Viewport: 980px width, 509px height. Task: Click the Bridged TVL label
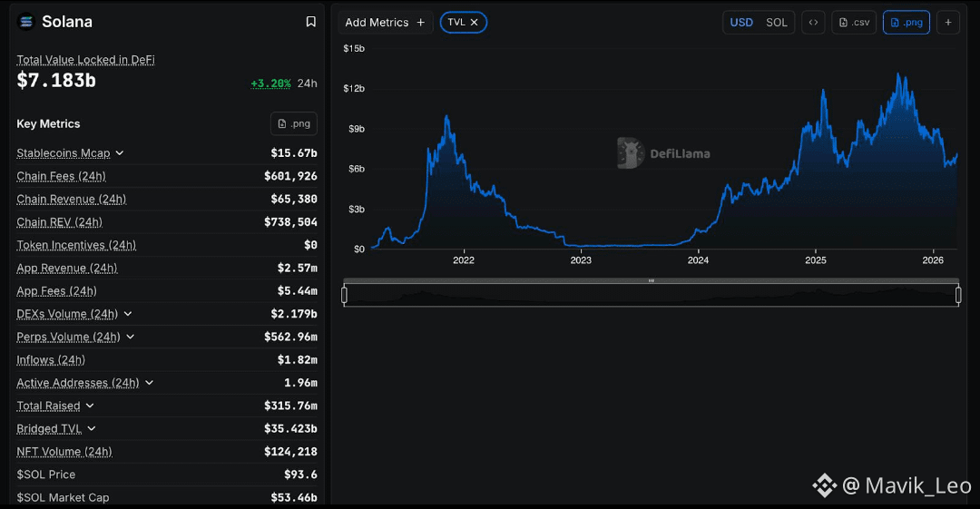click(x=49, y=429)
